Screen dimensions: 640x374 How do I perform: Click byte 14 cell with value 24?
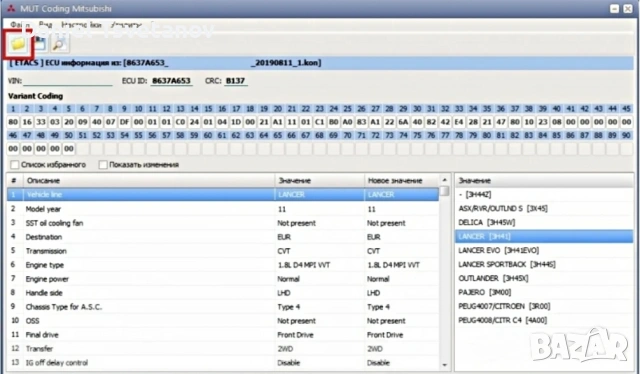194,122
